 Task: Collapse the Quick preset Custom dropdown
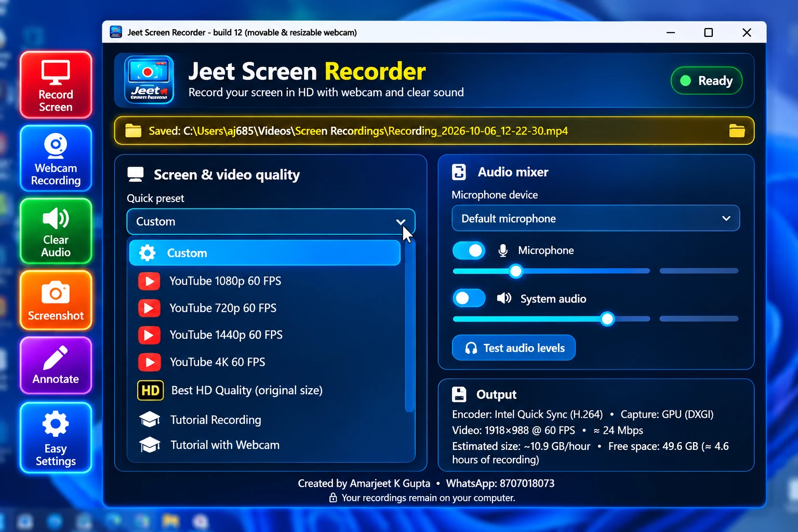(x=271, y=222)
